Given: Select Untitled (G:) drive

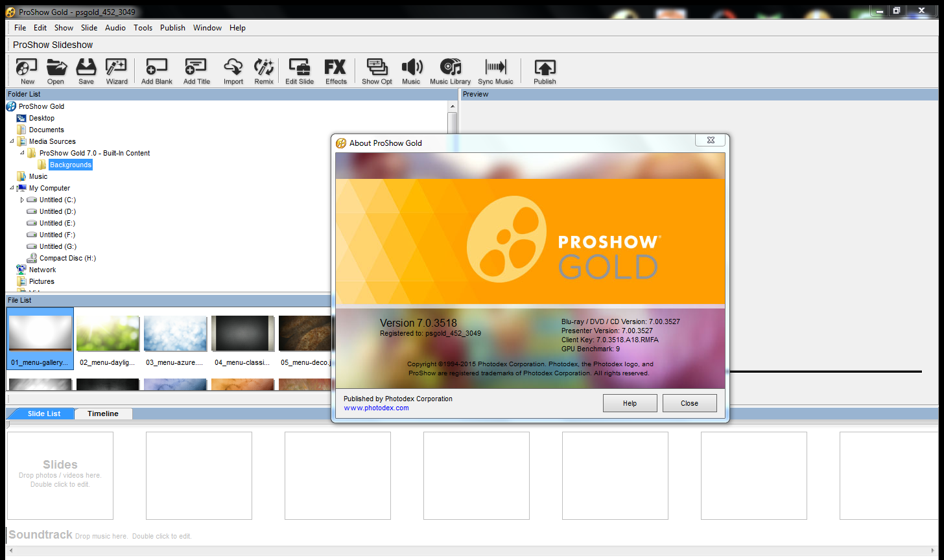Looking at the screenshot, I should coord(58,246).
